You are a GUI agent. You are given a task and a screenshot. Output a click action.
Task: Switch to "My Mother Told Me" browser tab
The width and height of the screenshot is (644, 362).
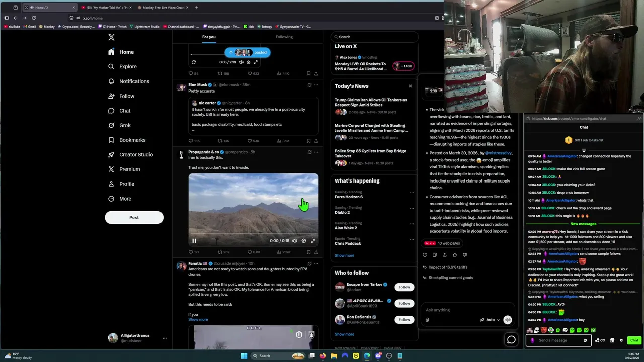[107, 8]
